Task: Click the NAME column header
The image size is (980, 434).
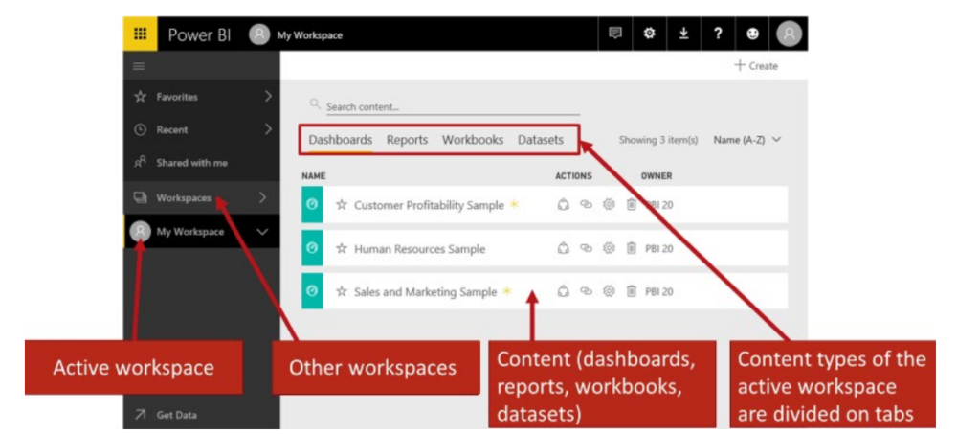Action: [x=313, y=175]
